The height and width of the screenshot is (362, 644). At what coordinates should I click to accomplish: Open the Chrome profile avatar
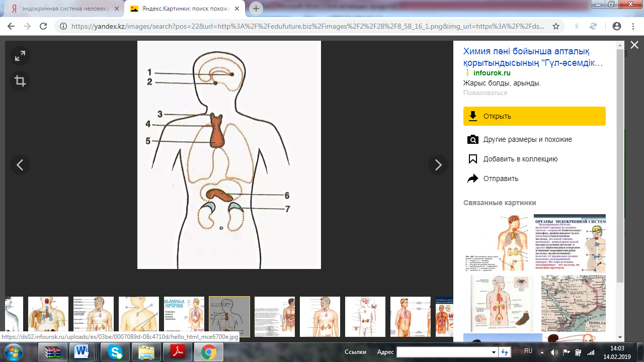click(616, 26)
